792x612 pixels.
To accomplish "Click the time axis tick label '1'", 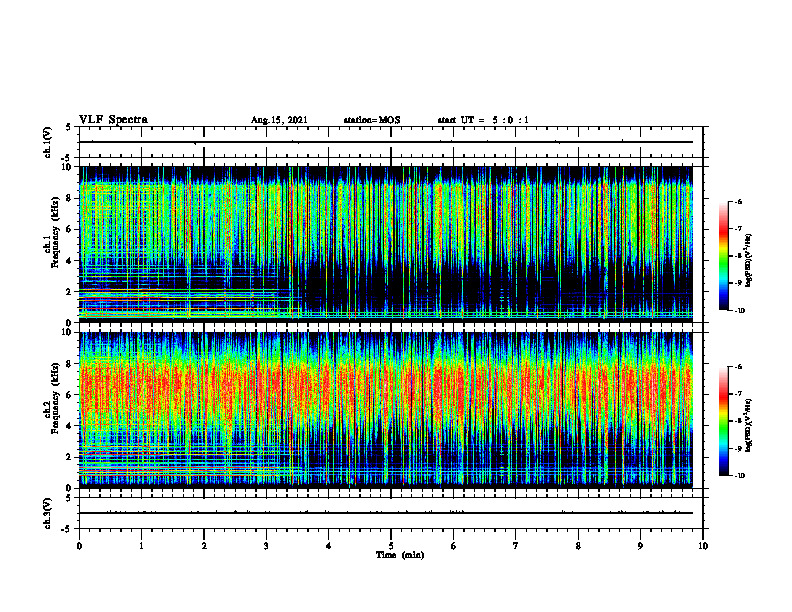I will tap(141, 546).
